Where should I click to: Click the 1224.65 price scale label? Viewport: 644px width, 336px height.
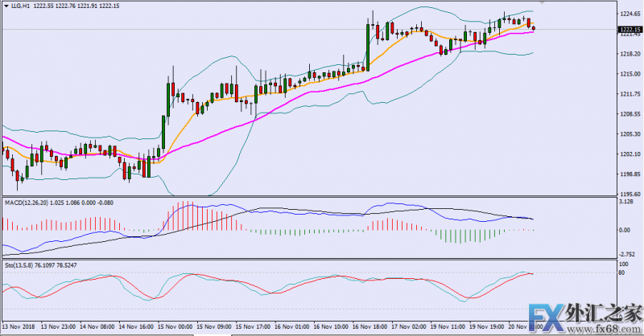630,14
